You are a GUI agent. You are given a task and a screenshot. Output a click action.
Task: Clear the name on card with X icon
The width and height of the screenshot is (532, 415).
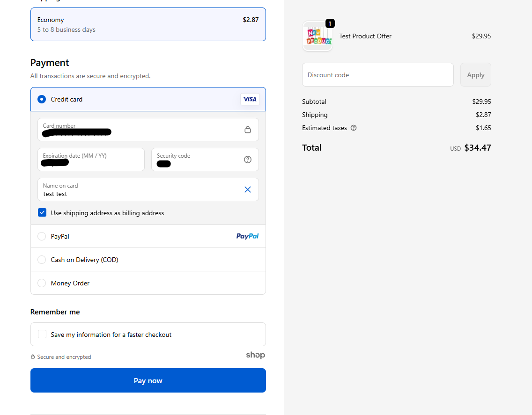pos(248,189)
